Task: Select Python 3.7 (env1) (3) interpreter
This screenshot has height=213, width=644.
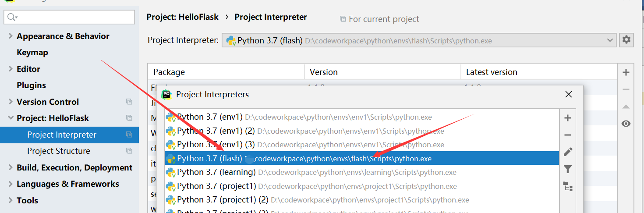Action: pos(361,144)
